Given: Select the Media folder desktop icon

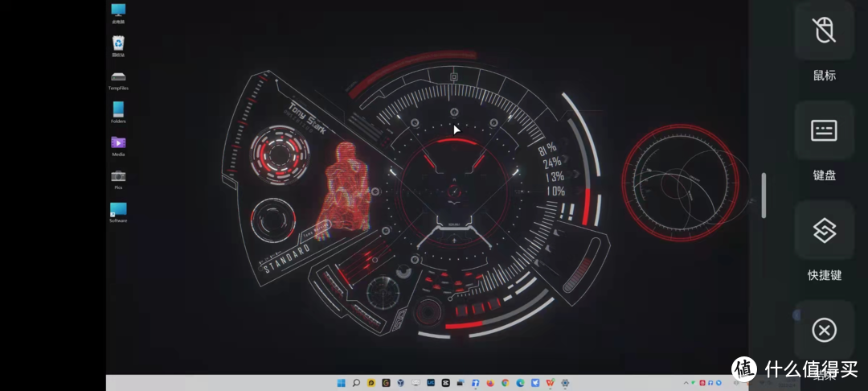Looking at the screenshot, I should click(x=118, y=146).
